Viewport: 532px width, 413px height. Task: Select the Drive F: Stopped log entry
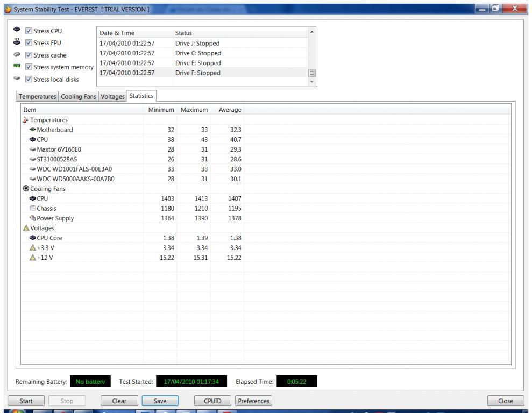pos(197,73)
